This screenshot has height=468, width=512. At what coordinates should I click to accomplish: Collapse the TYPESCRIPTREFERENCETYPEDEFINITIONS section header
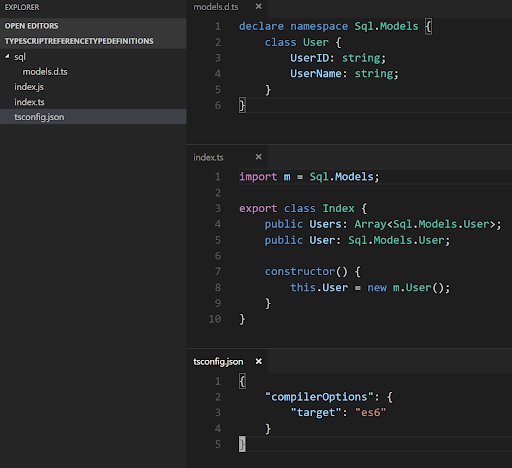coord(93,41)
